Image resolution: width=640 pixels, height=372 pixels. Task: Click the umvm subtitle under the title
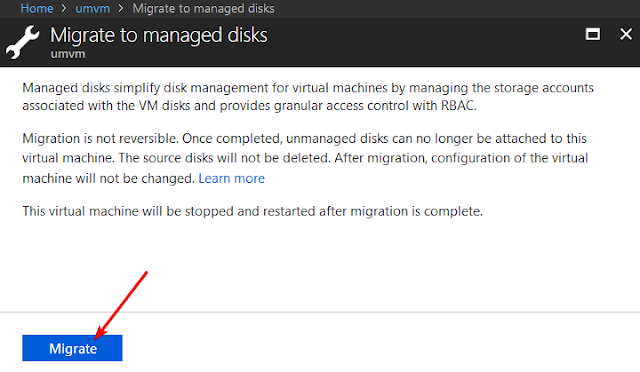(x=68, y=54)
